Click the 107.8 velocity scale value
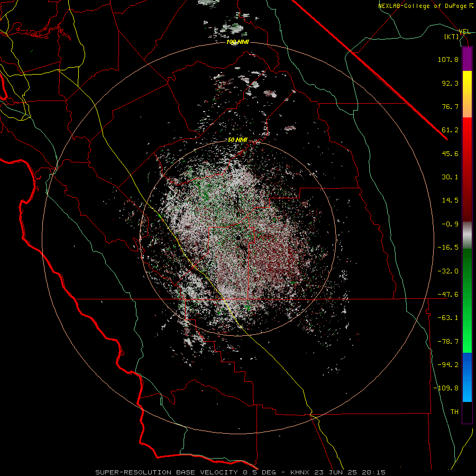This screenshot has height=476, width=476. (448, 59)
